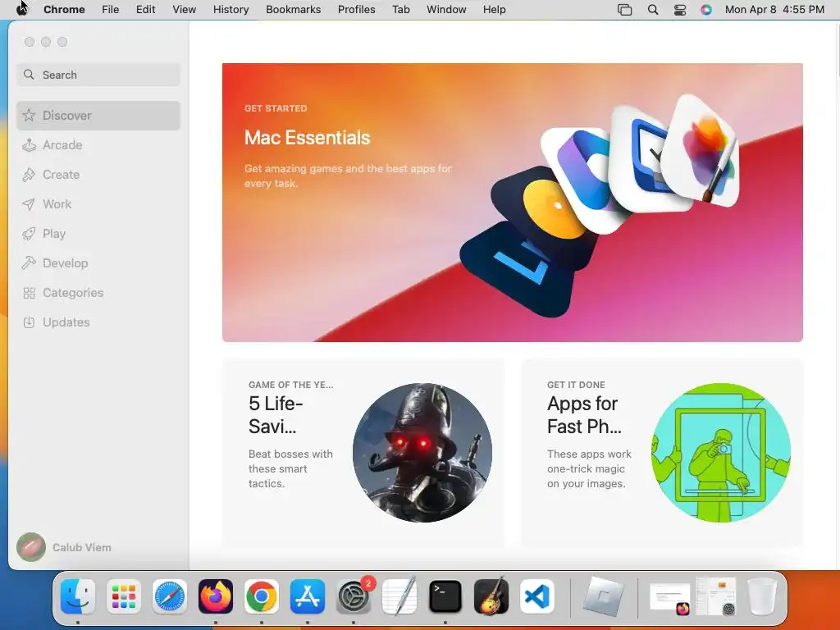Open the Edit menu

pos(146,10)
